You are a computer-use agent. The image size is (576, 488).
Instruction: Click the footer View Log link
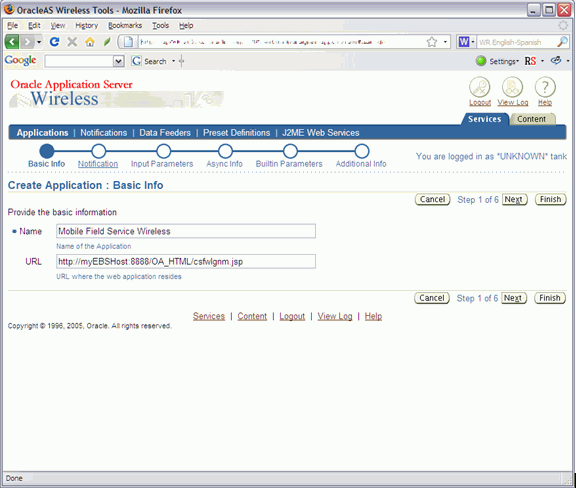click(335, 316)
